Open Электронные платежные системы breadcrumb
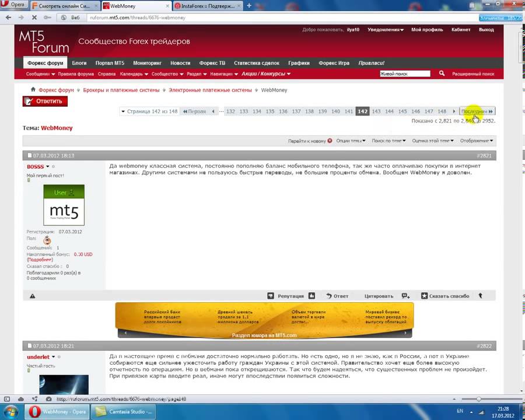The width and height of the screenshot is (525, 420). click(210, 90)
